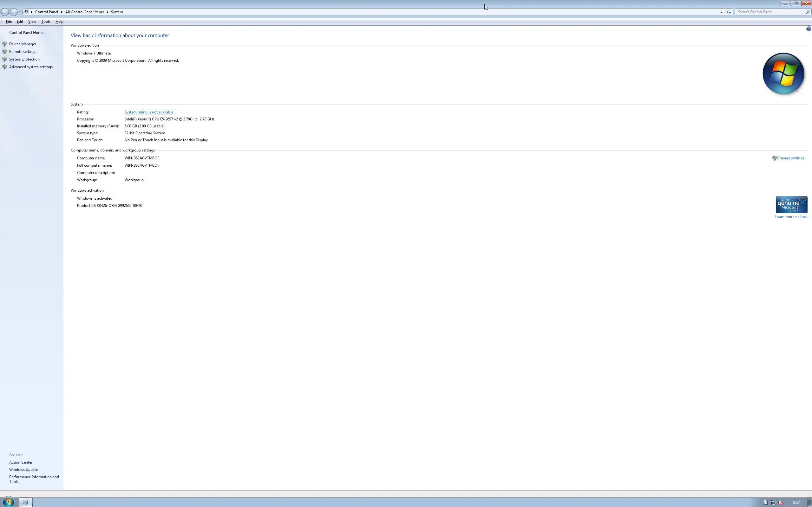The width and height of the screenshot is (812, 507).
Task: Expand arrow after All Control Panel Items
Action: pyautogui.click(x=108, y=12)
